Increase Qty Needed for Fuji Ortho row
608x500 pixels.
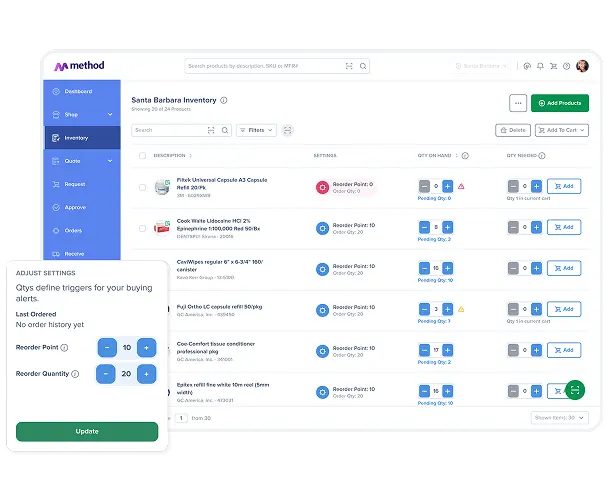click(536, 309)
